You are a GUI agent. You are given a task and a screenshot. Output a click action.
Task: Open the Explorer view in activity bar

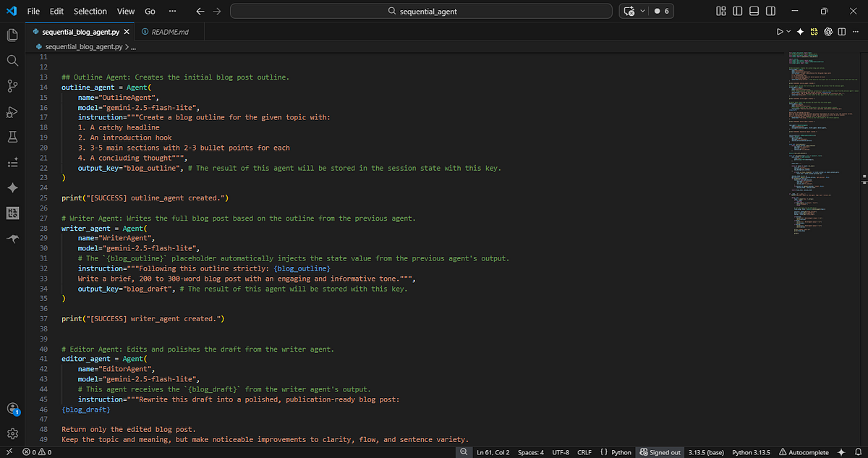[12, 35]
